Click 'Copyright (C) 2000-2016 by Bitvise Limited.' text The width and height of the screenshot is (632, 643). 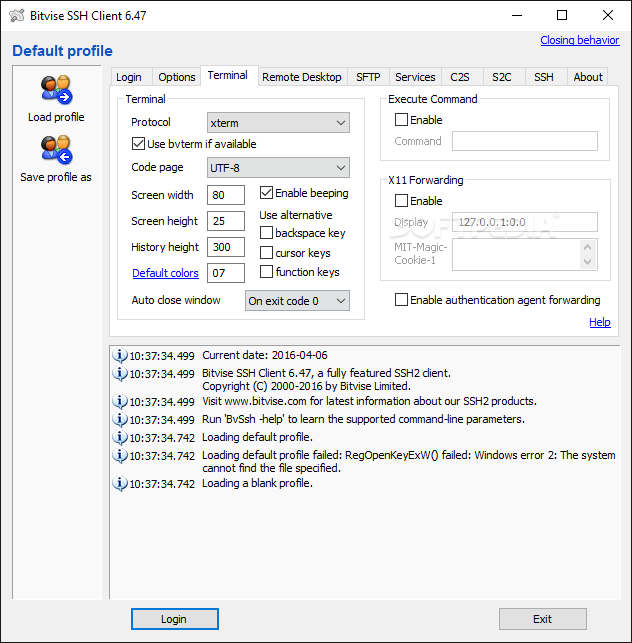coord(306,386)
